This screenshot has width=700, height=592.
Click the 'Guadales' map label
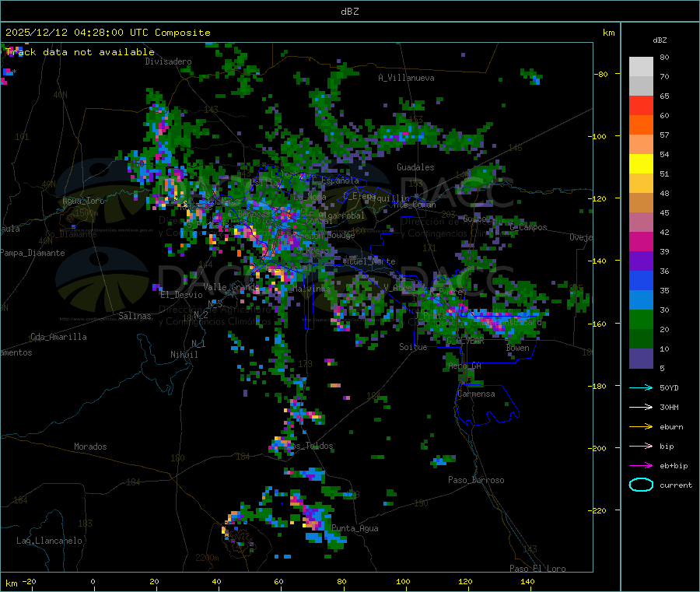coord(415,167)
